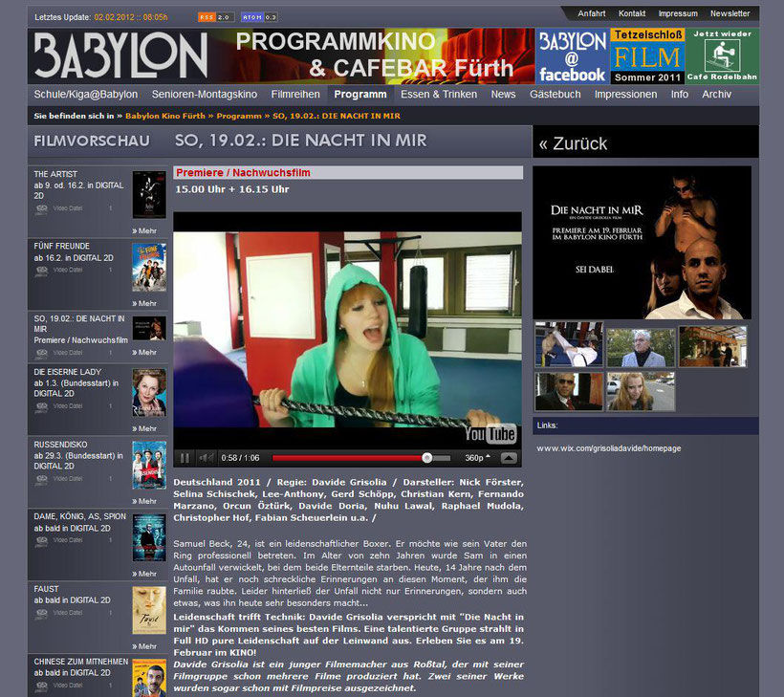Expand Mehr for Russendisko
The width and height of the screenshot is (784, 697).
144,502
